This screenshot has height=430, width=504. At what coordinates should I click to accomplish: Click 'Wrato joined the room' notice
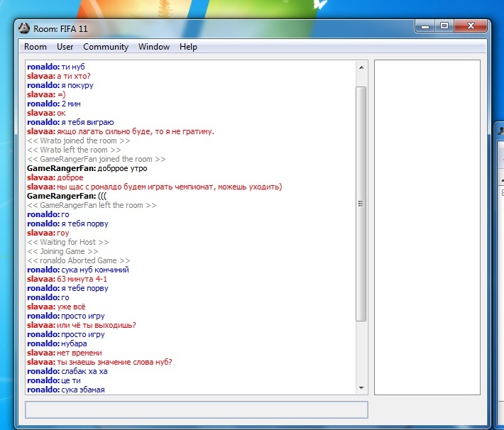click(x=79, y=140)
